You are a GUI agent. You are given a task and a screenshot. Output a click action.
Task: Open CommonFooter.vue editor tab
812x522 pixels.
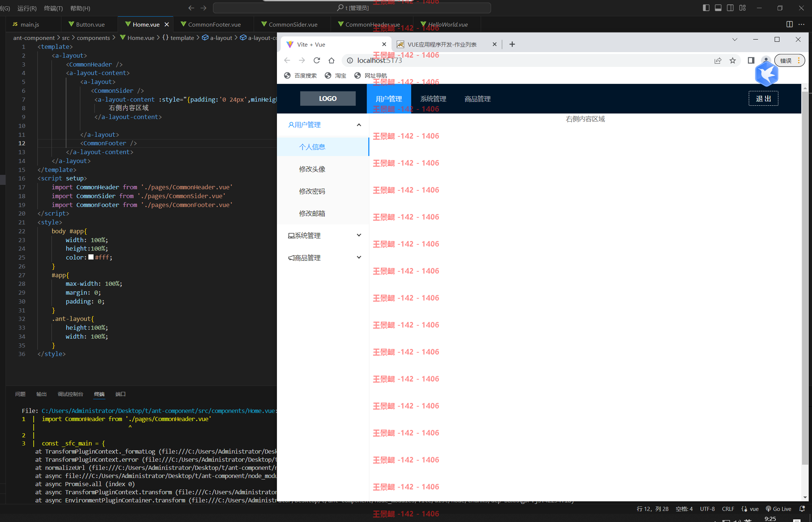point(214,24)
